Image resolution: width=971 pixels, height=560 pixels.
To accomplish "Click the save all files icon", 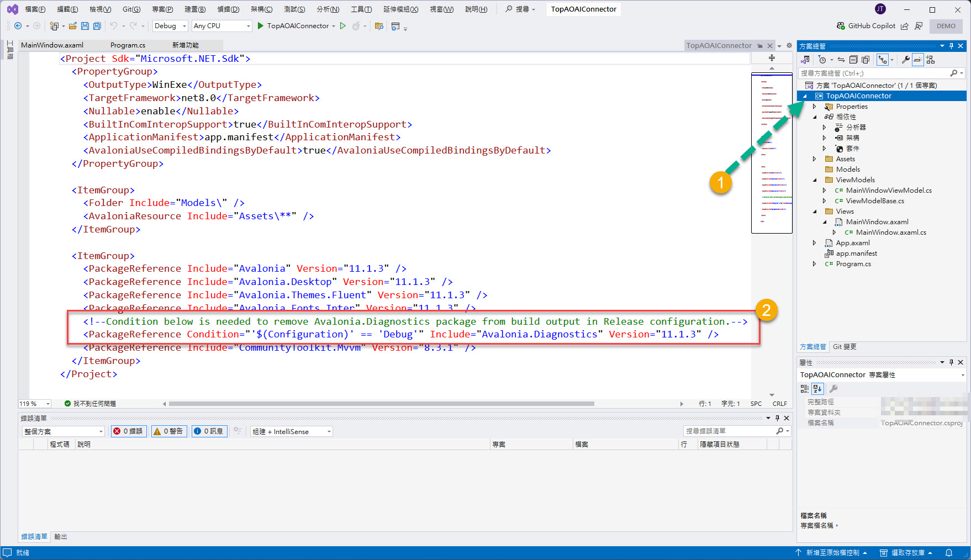I will click(x=97, y=26).
